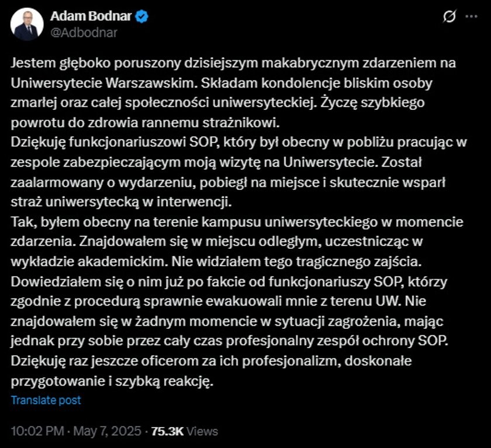Click the May 7, 2025 date
The width and height of the screenshot is (491, 448).
click(x=108, y=431)
